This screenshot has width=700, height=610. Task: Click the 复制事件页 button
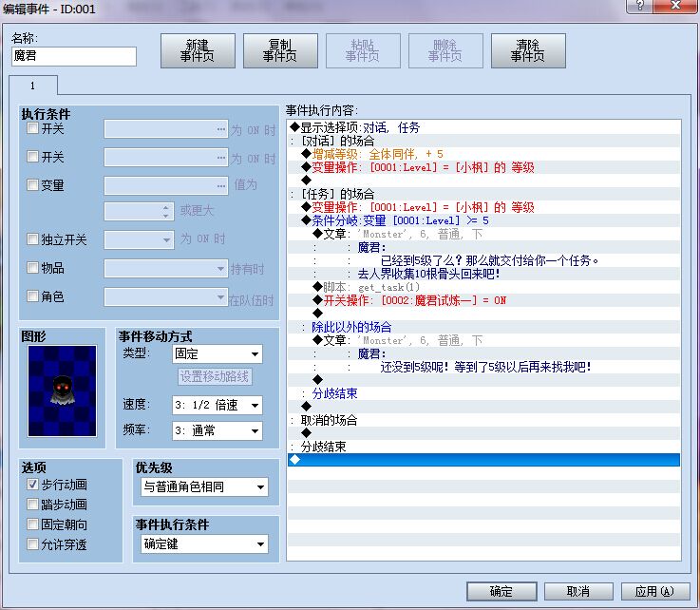click(x=280, y=50)
